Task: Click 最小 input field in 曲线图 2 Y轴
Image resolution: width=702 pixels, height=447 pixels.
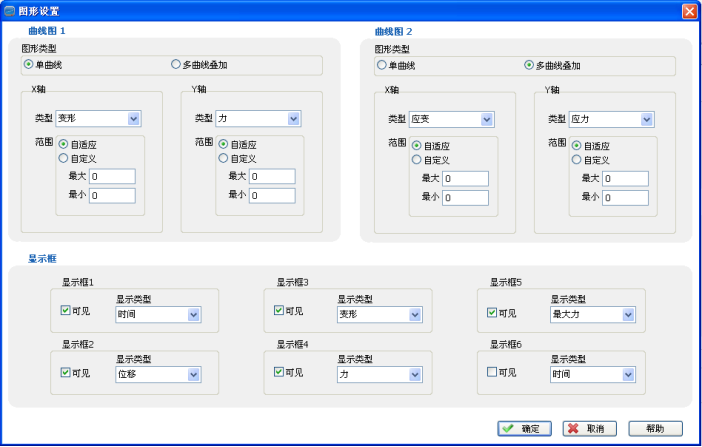Action: (625, 198)
